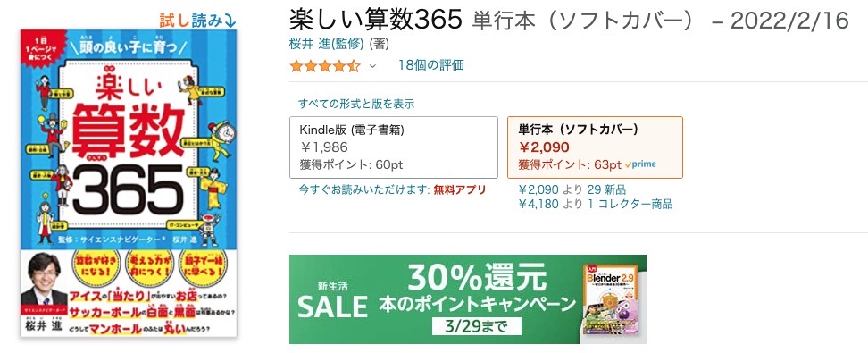Click the book title 楽しい算数365

point(375,21)
